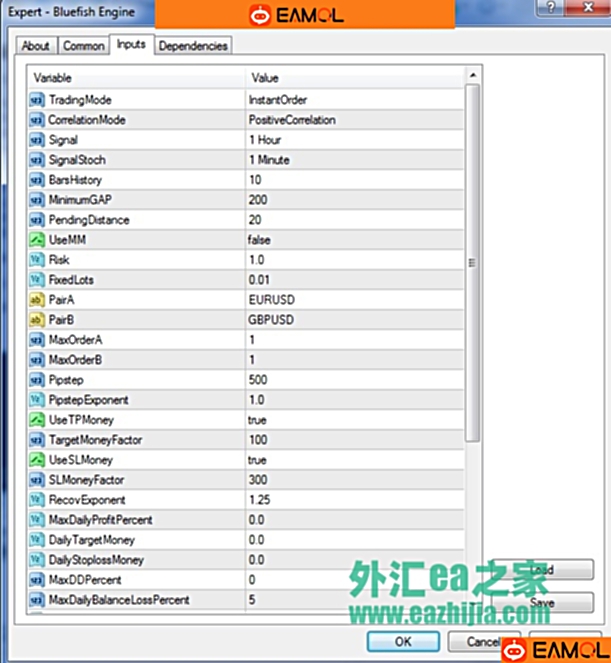
Task: Select the true value of UseTPMoney
Action: click(257, 420)
